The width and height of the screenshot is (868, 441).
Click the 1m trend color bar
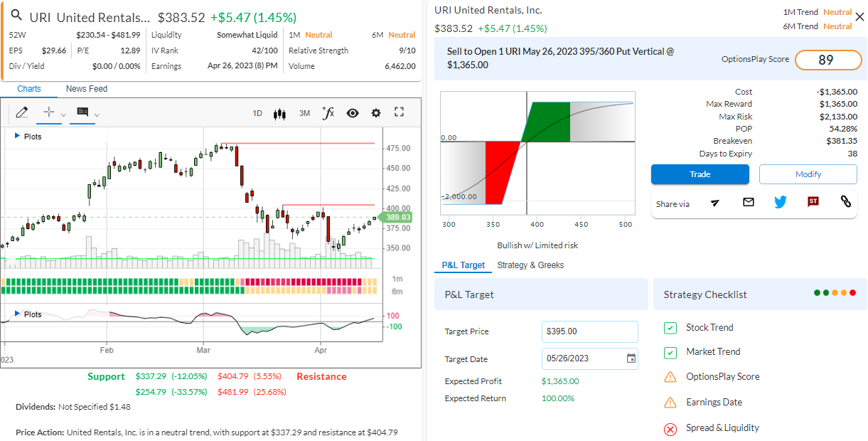click(189, 282)
